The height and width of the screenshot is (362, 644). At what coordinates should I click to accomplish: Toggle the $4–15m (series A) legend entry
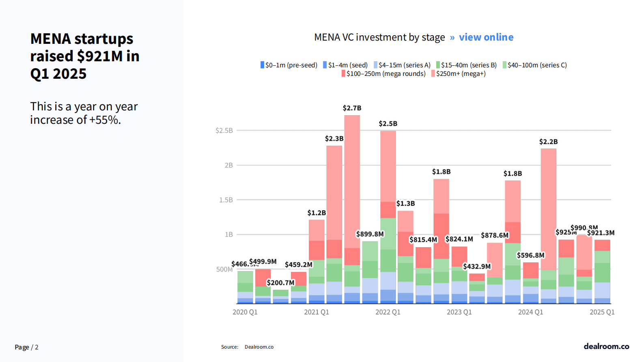pyautogui.click(x=402, y=65)
